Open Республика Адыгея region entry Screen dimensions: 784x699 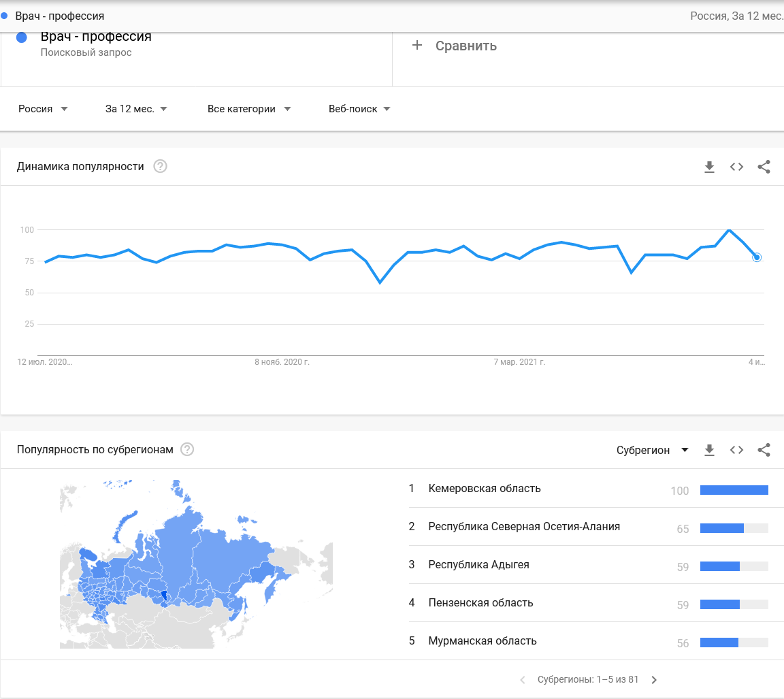coord(478,565)
